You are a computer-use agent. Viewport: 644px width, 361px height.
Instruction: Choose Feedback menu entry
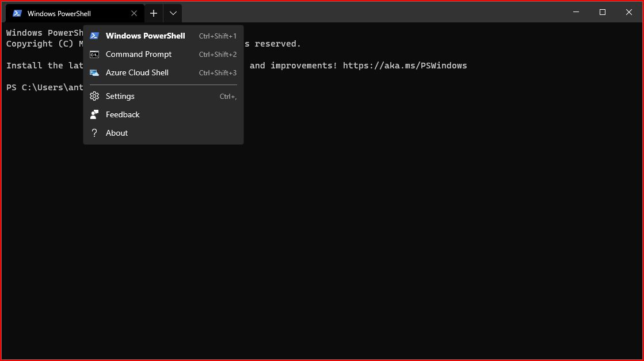pos(163,114)
